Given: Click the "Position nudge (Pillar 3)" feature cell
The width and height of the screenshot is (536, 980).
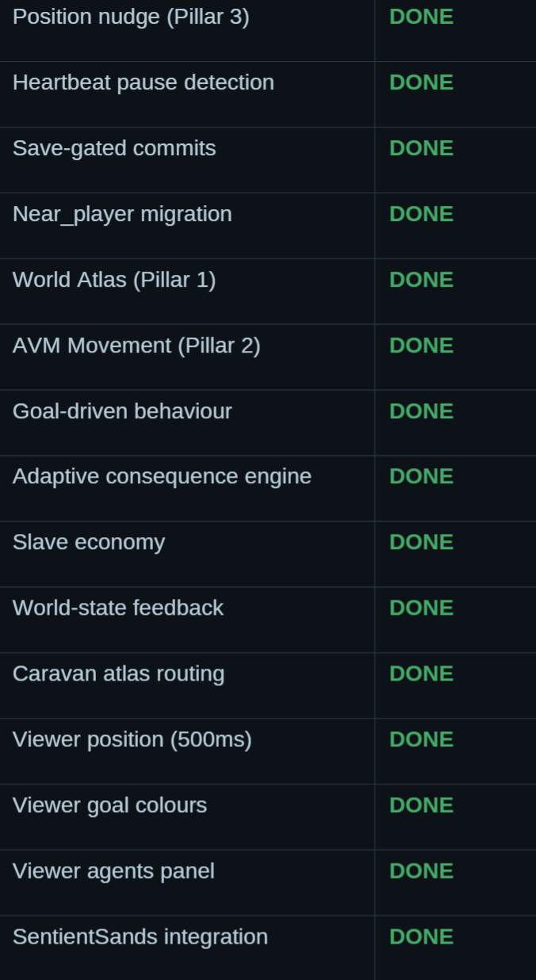Looking at the screenshot, I should 131,17.
